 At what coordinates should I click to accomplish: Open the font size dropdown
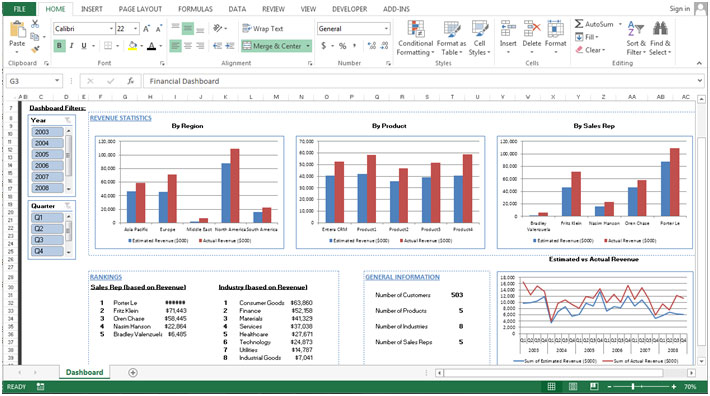pos(135,29)
